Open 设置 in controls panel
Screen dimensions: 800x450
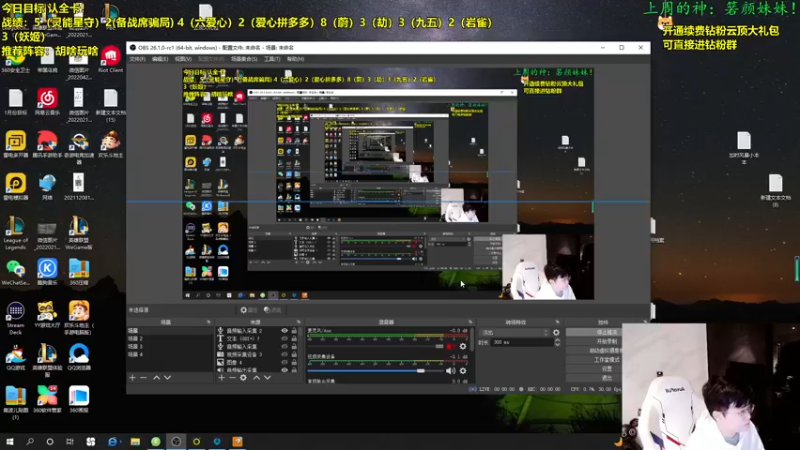593,369
